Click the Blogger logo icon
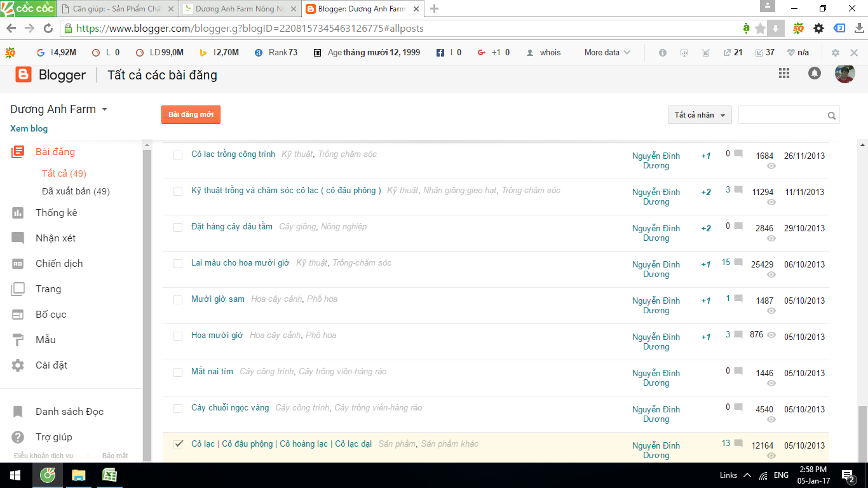This screenshot has width=868, height=488. (x=24, y=75)
